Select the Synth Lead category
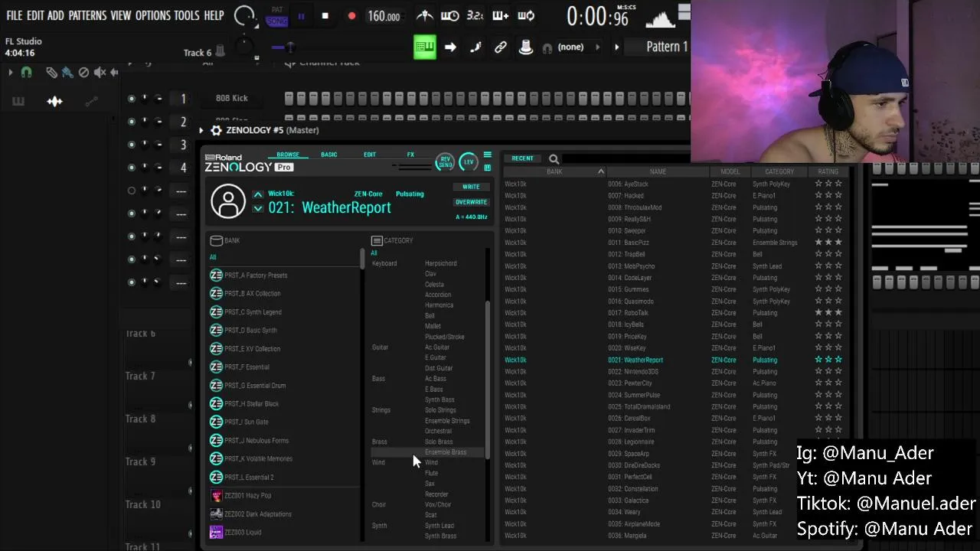Viewport: 980px width, 551px height. pyautogui.click(x=439, y=526)
